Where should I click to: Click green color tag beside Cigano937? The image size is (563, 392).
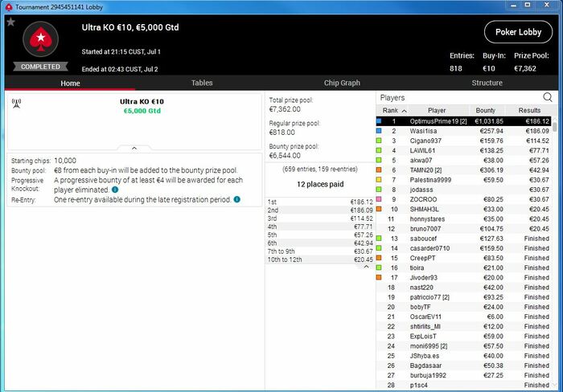point(379,141)
